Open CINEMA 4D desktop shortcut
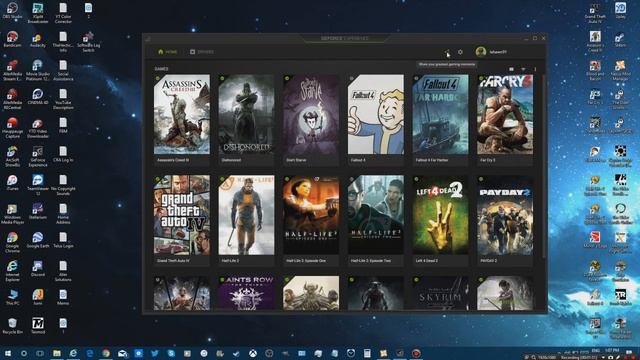This screenshot has height=360, width=640. click(38, 97)
